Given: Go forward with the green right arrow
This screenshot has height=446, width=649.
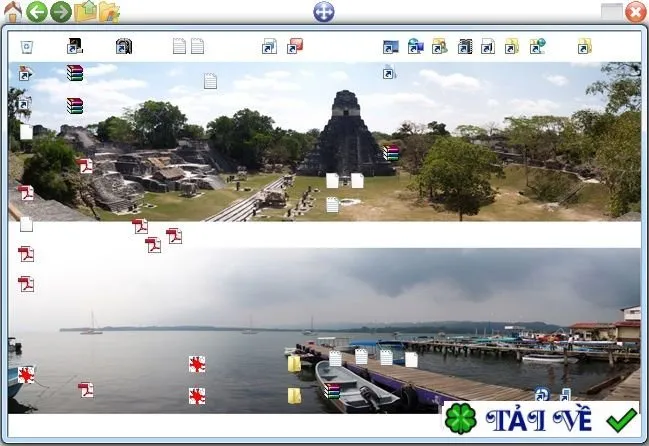Looking at the screenshot, I should (61, 12).
